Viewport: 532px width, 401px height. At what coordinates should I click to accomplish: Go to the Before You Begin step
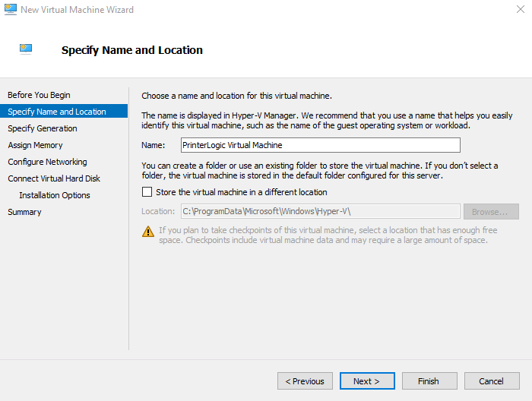point(39,95)
